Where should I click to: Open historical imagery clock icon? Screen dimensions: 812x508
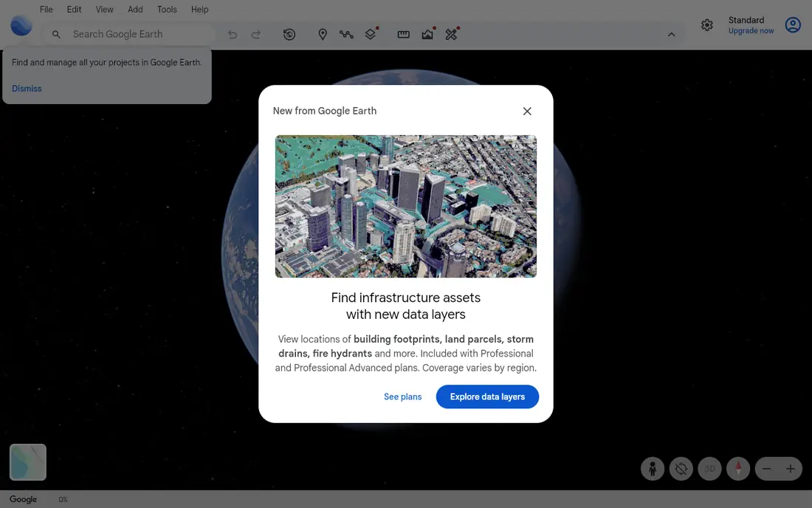click(289, 34)
